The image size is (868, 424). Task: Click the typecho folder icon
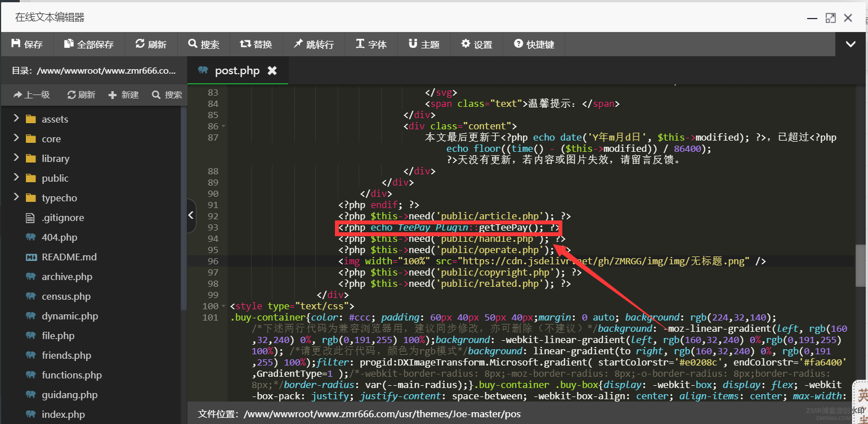pos(31,197)
